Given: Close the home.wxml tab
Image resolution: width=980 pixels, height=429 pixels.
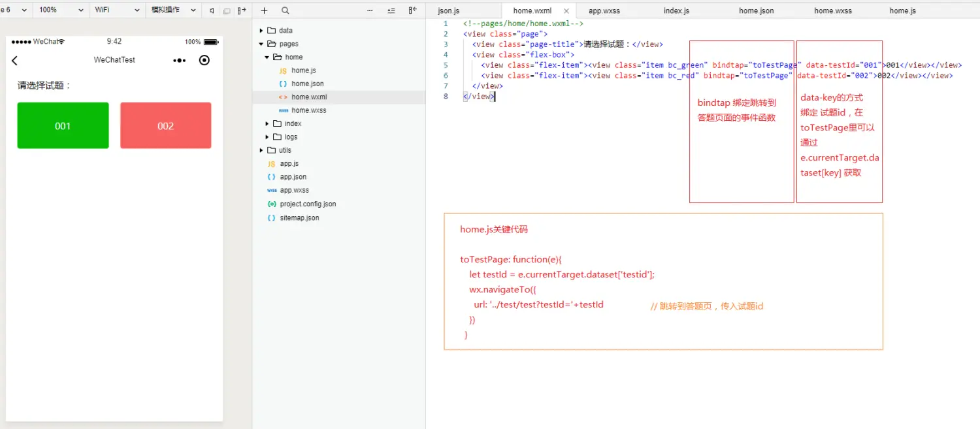Looking at the screenshot, I should tap(566, 11).
